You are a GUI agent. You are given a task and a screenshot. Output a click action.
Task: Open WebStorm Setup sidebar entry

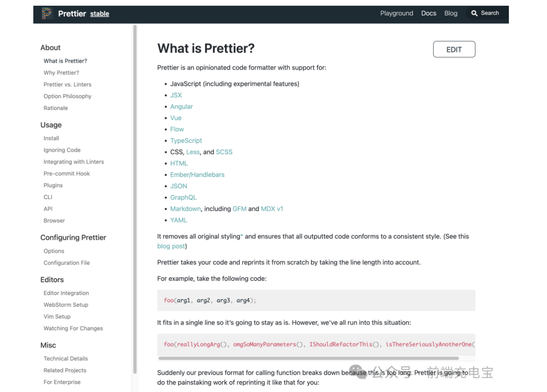click(x=66, y=305)
